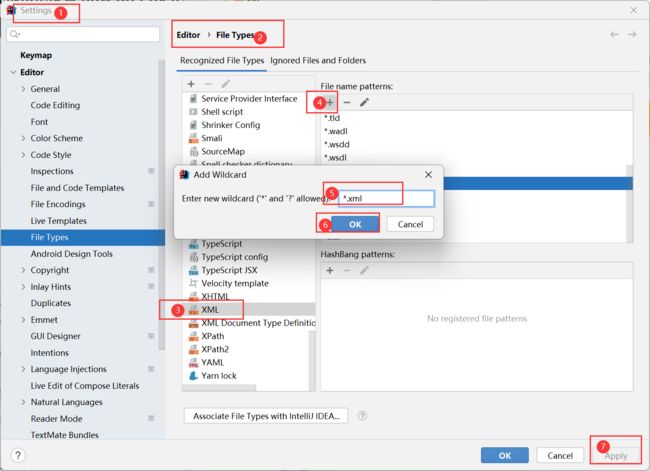Expand the Natural Languages node
This screenshot has width=650, height=471.
pyautogui.click(x=23, y=402)
